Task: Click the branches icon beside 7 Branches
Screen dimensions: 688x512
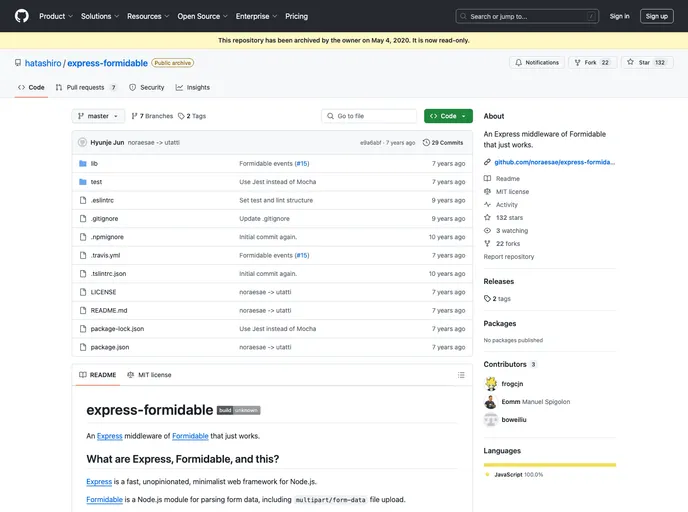Action: click(x=134, y=116)
